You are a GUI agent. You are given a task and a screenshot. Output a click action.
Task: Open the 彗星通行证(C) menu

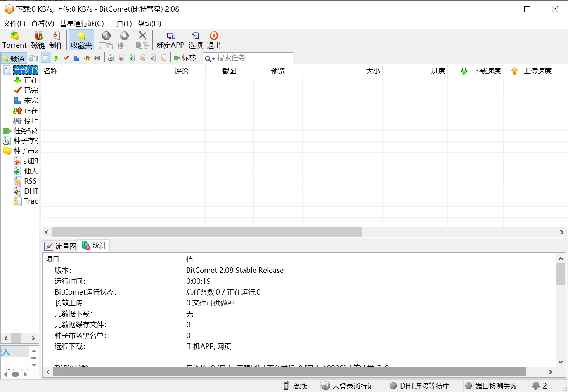[x=82, y=23]
